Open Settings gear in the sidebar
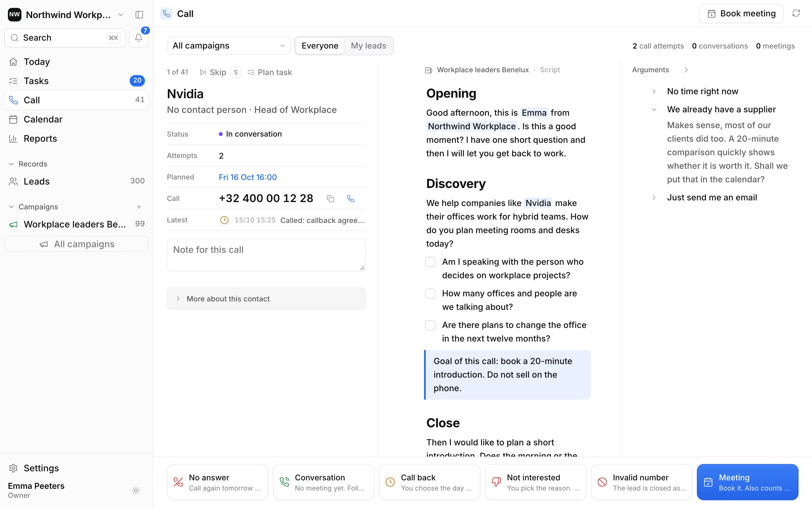This screenshot has height=508, width=812. 76,468
